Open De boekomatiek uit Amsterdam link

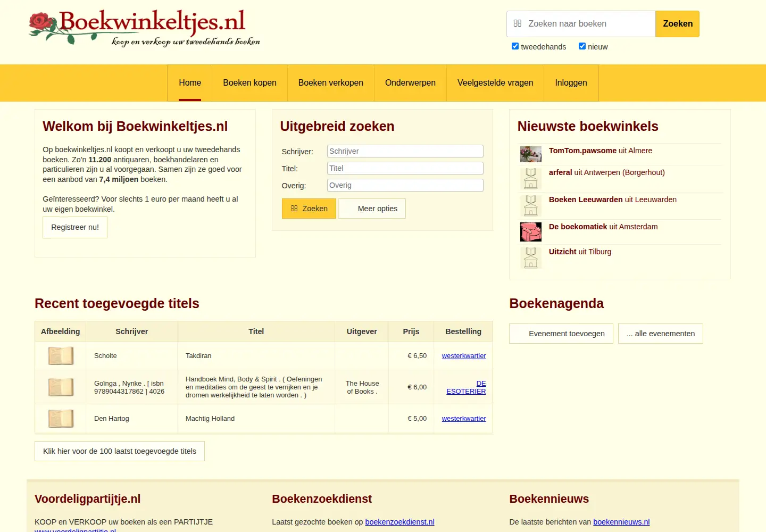click(603, 227)
